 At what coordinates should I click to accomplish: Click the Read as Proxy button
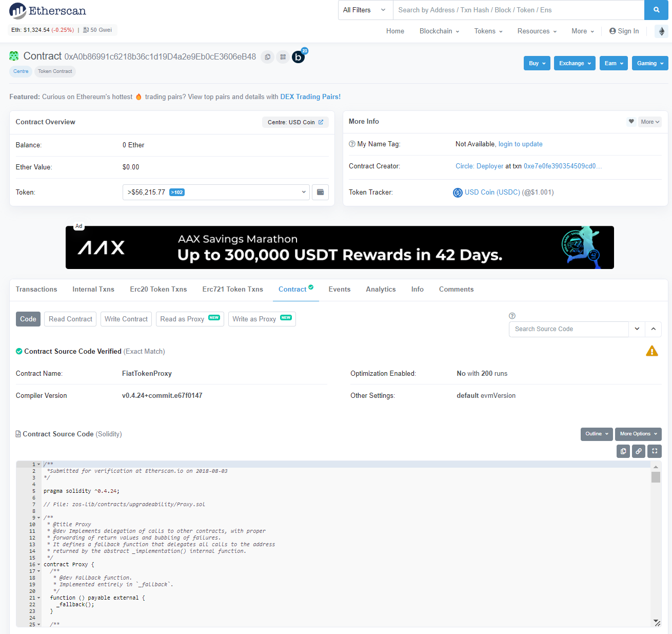[190, 319]
